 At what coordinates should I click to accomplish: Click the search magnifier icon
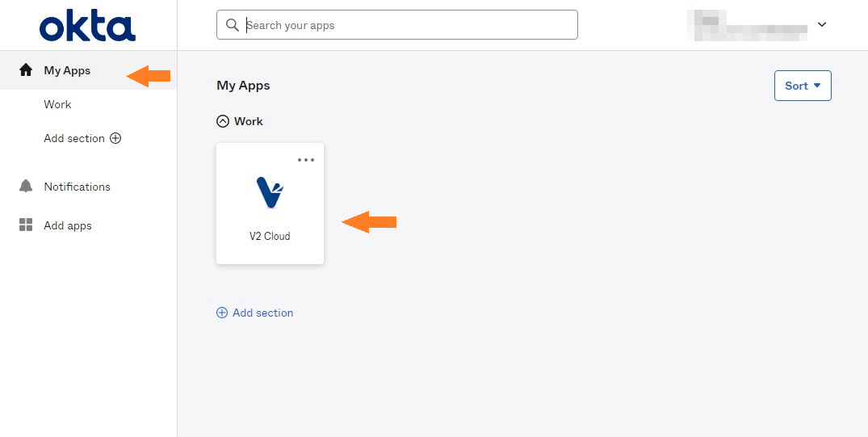point(233,25)
